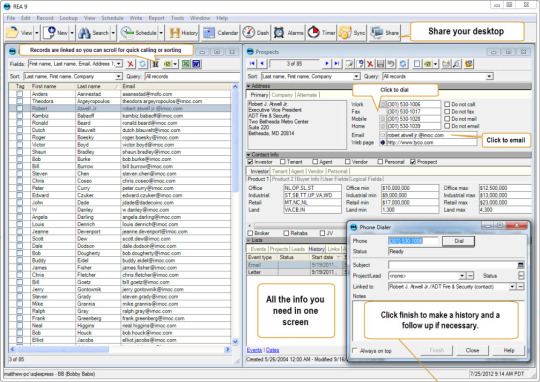Image resolution: width=540 pixels, height=382 pixels.
Task: Check the Do not fax box
Action: coord(447,111)
